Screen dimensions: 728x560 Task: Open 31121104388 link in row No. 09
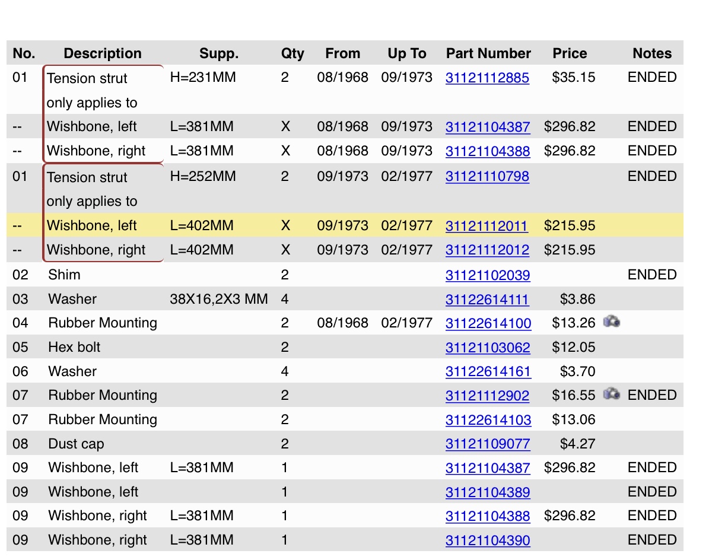(488, 516)
